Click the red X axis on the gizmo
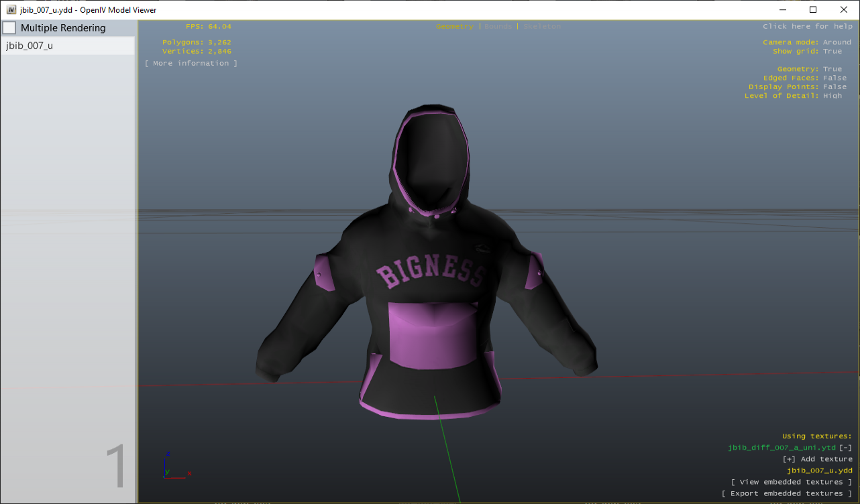 click(x=189, y=472)
